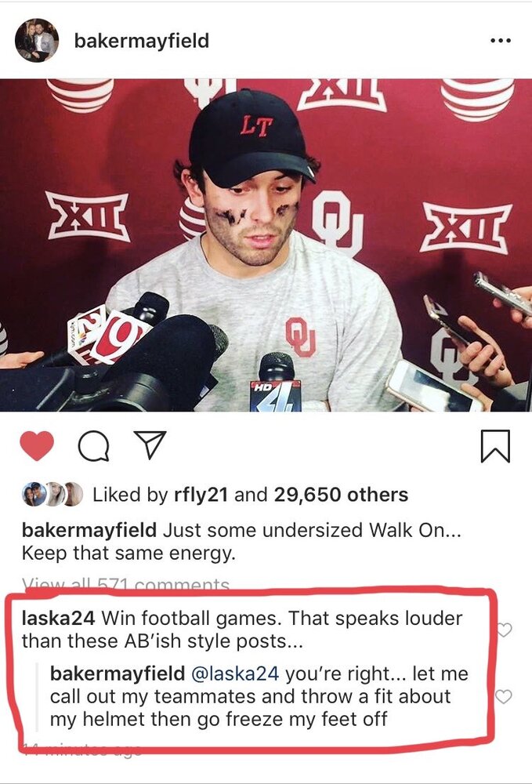
Task: Open the three-dot post options menu
Action: (501, 41)
